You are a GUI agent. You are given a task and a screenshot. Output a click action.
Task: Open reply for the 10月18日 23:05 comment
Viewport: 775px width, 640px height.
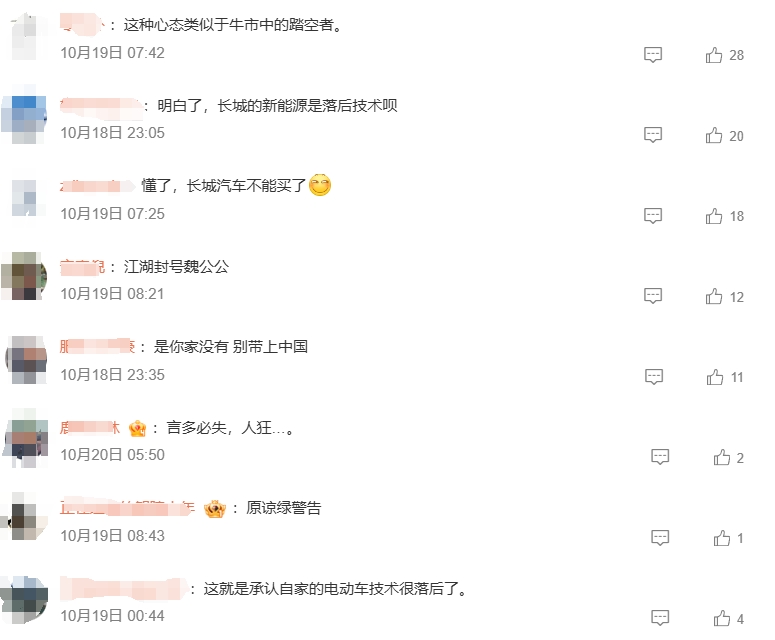(653, 135)
